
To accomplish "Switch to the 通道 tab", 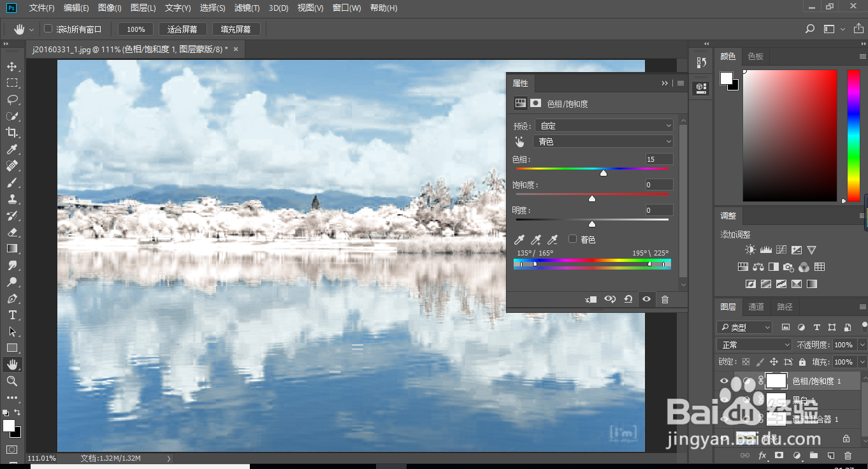I will [x=756, y=307].
